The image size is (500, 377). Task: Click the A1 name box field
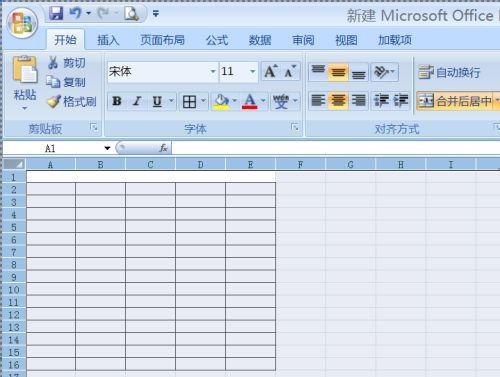(x=51, y=148)
